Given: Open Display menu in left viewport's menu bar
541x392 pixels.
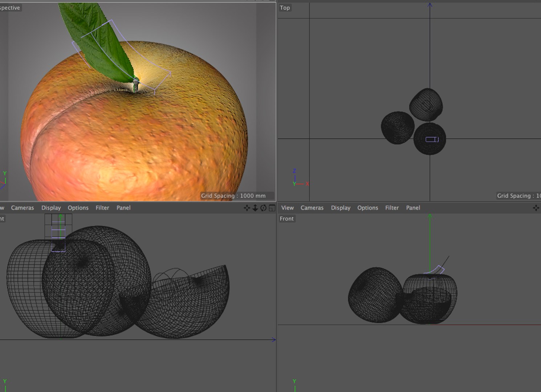Looking at the screenshot, I should click(x=51, y=208).
